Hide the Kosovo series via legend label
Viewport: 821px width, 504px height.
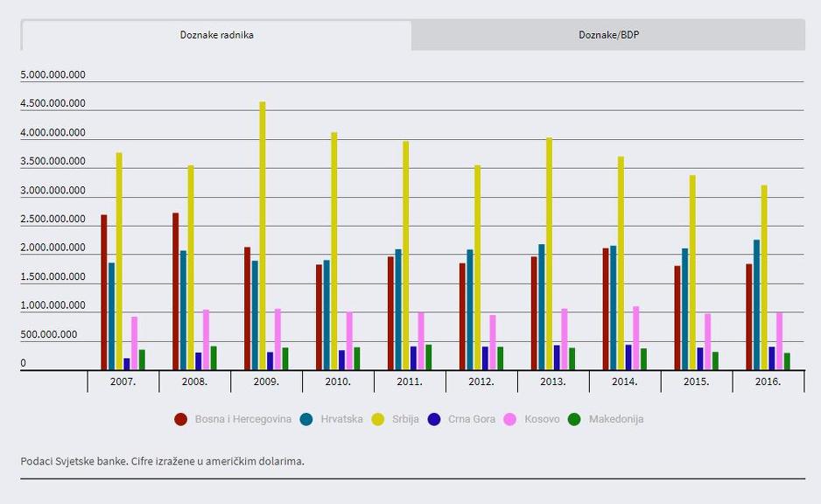click(x=542, y=419)
